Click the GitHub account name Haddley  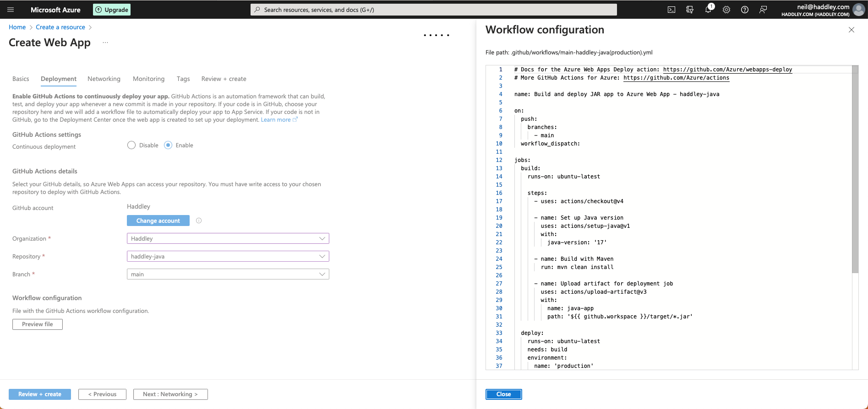point(138,206)
